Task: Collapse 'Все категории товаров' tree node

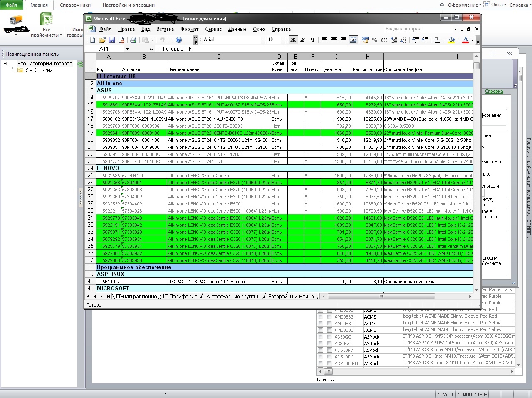Action: [5, 64]
